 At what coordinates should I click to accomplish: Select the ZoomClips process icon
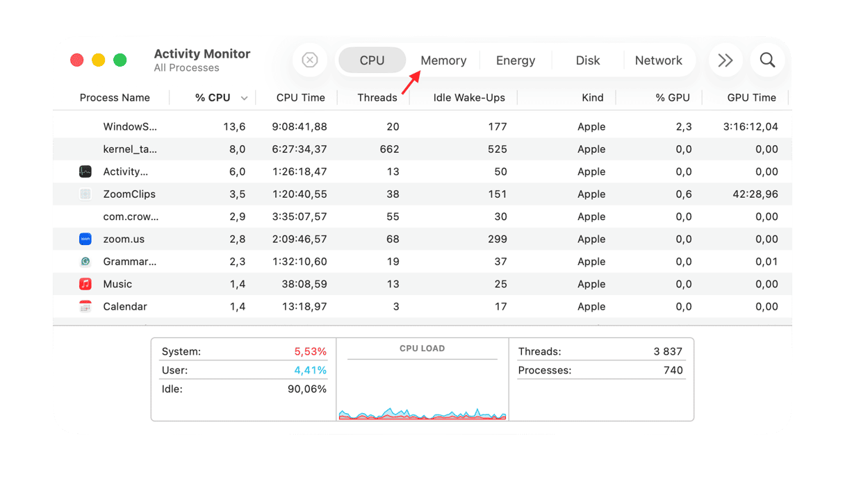click(85, 194)
